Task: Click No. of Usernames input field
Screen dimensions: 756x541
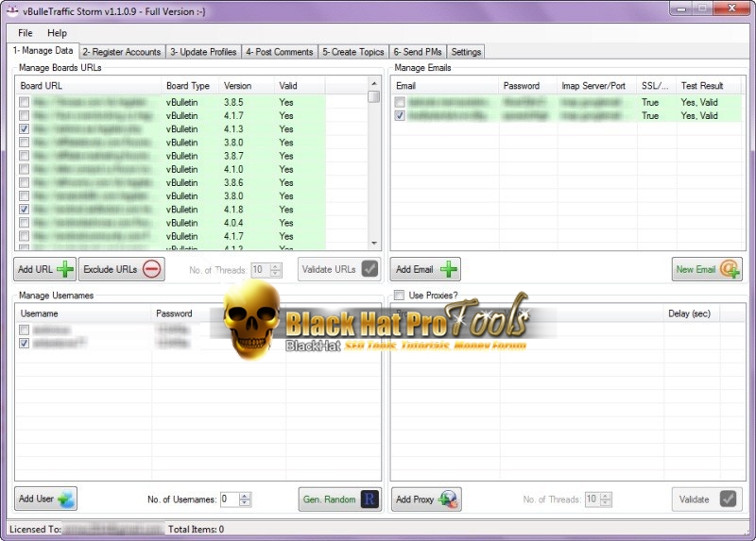Action: 230,499
